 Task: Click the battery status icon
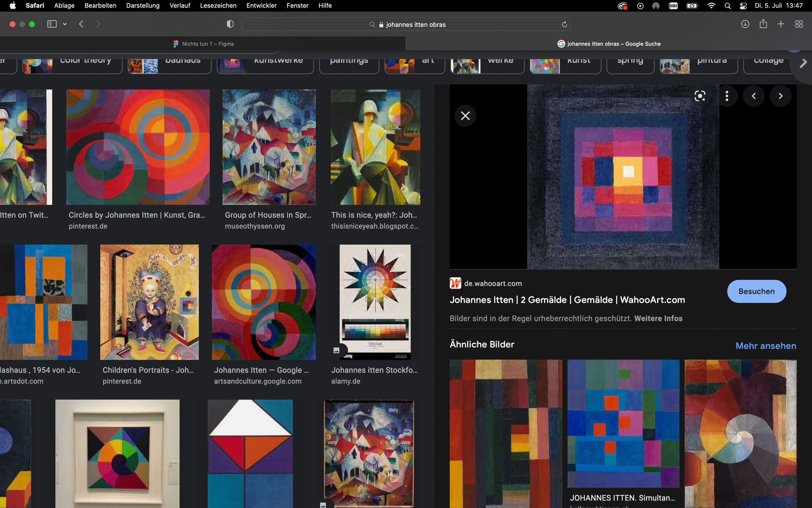tap(692, 6)
